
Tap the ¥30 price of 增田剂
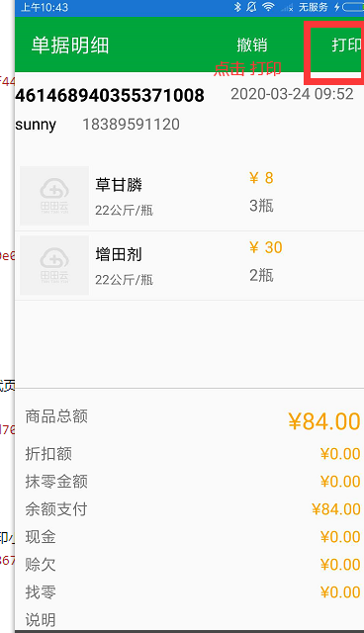[266, 247]
